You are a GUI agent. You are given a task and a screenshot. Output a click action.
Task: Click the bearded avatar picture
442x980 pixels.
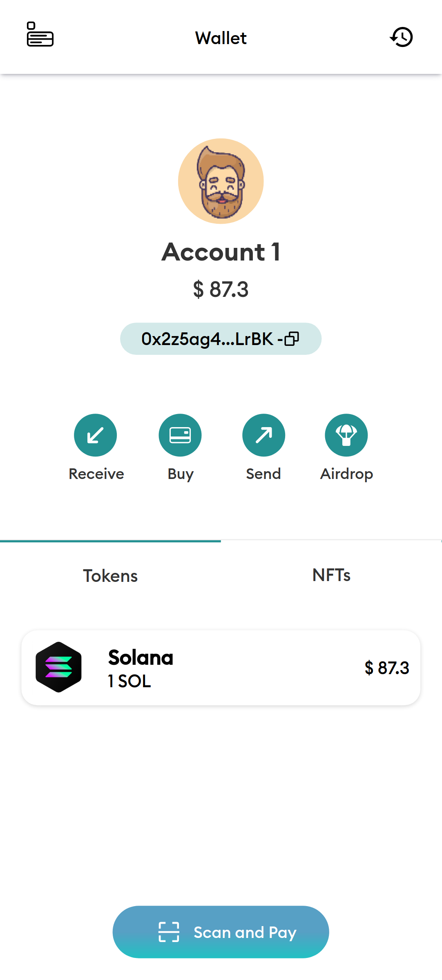click(221, 181)
